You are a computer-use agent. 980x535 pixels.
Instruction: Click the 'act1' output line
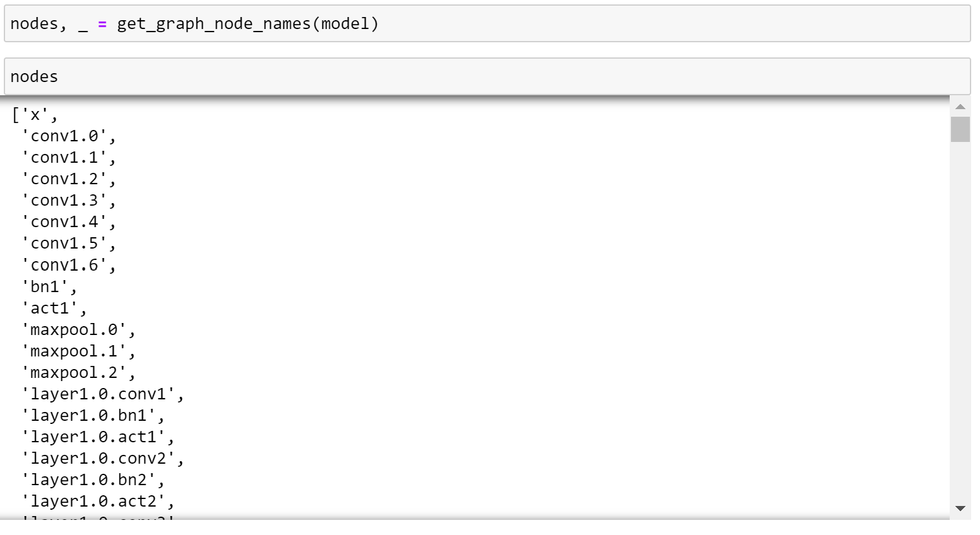click(54, 308)
